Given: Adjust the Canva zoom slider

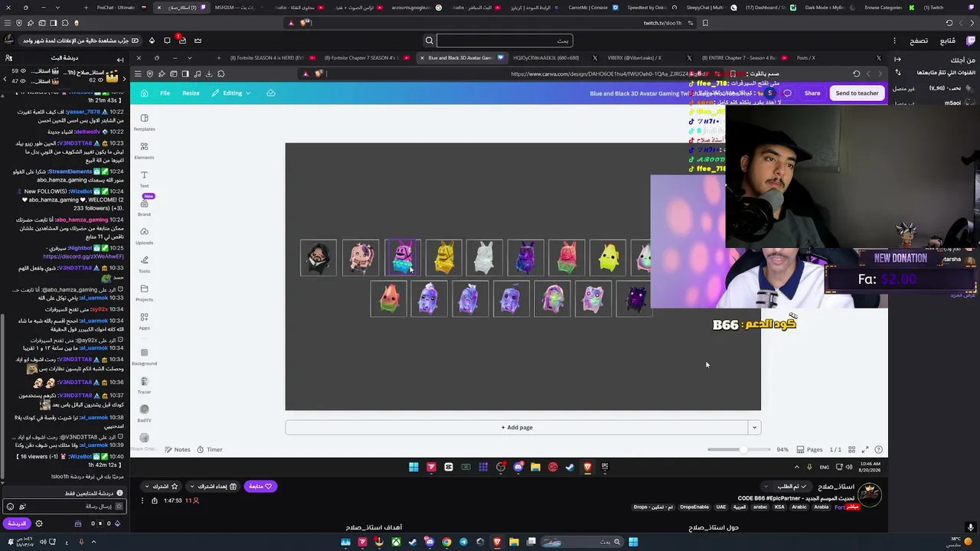Looking at the screenshot, I should [740, 450].
